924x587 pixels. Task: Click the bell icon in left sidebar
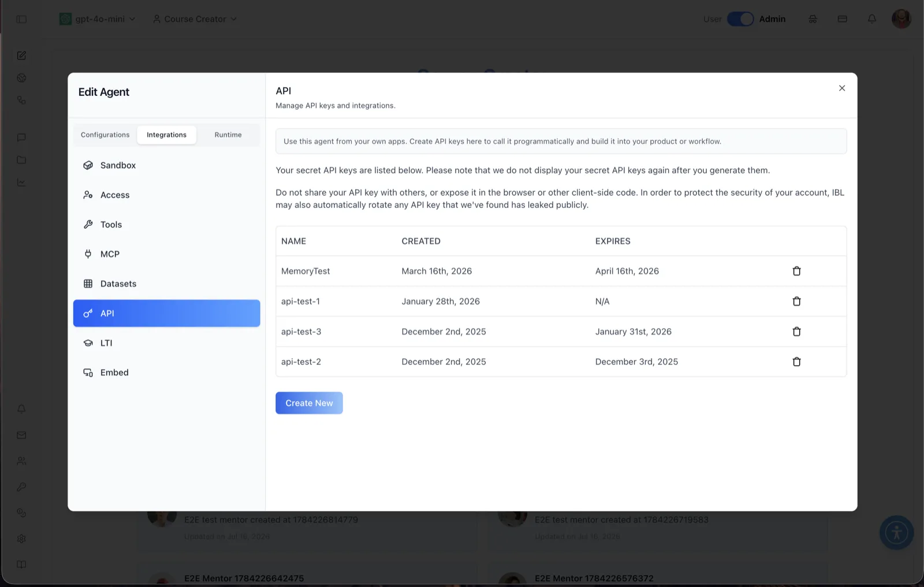click(x=21, y=409)
